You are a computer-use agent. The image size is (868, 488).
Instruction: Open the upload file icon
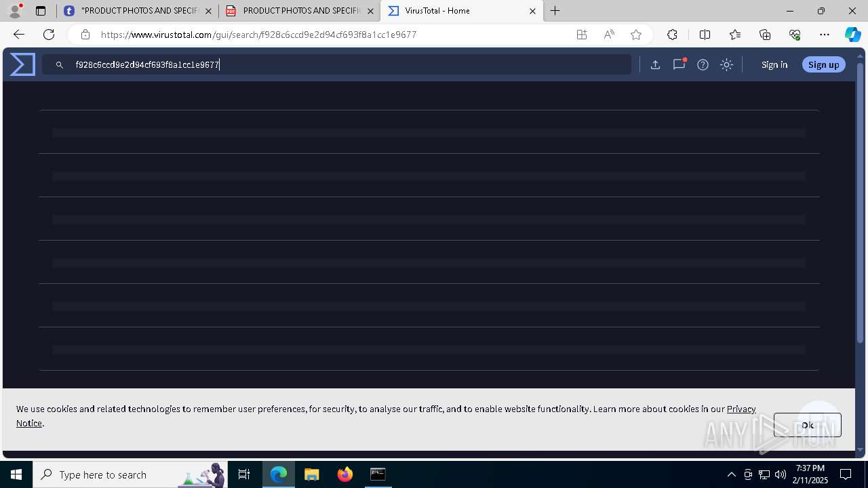655,64
